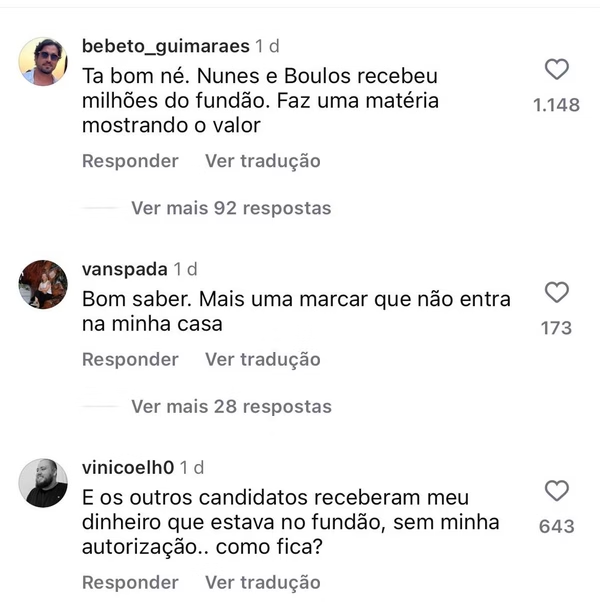600x602 pixels.
Task: Open the vinicoelh0 username link
Action: (129, 467)
